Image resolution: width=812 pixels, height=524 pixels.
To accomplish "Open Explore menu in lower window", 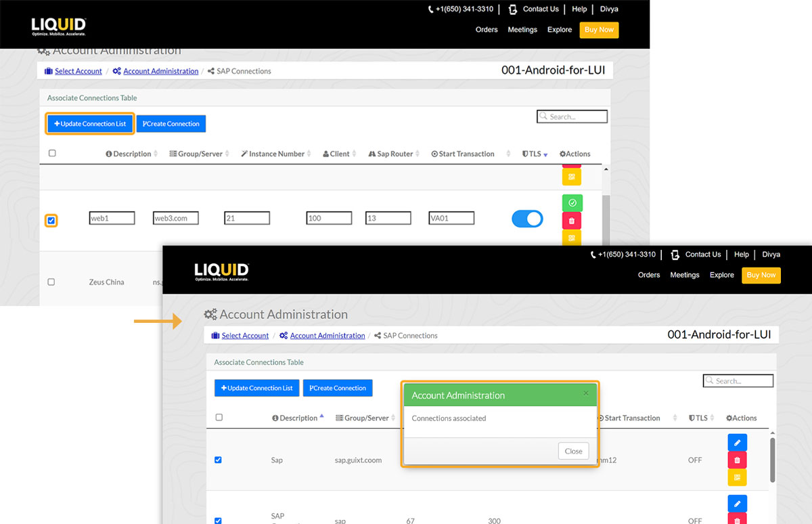I will coord(722,275).
